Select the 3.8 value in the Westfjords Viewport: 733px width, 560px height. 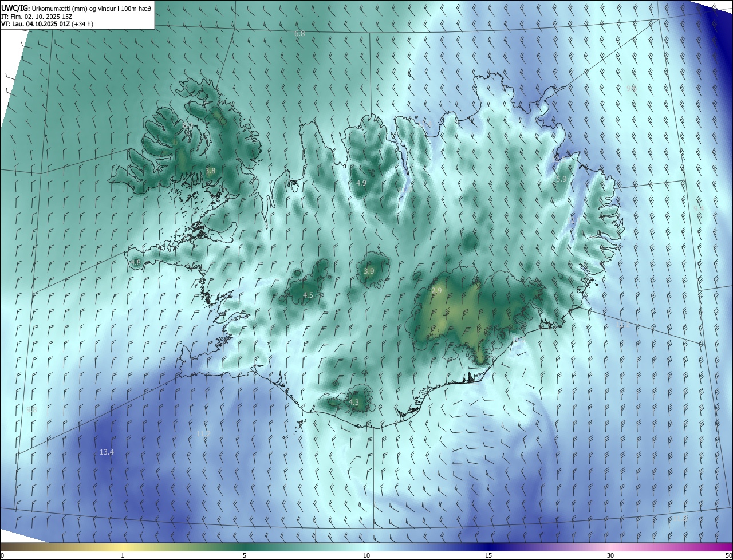210,171
